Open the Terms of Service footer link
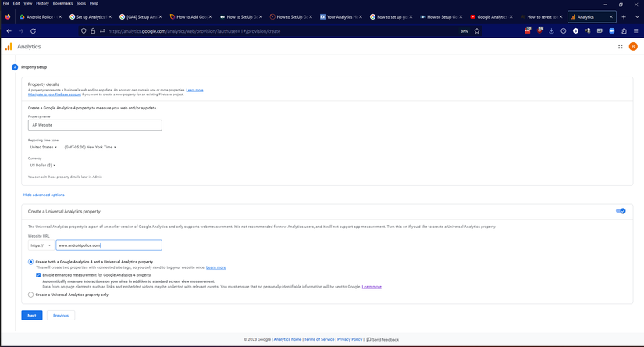Screen dimensions: 644x347 [319, 339]
